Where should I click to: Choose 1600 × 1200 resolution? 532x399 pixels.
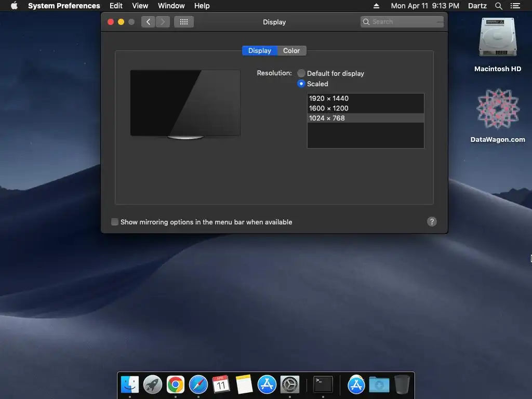coord(365,108)
